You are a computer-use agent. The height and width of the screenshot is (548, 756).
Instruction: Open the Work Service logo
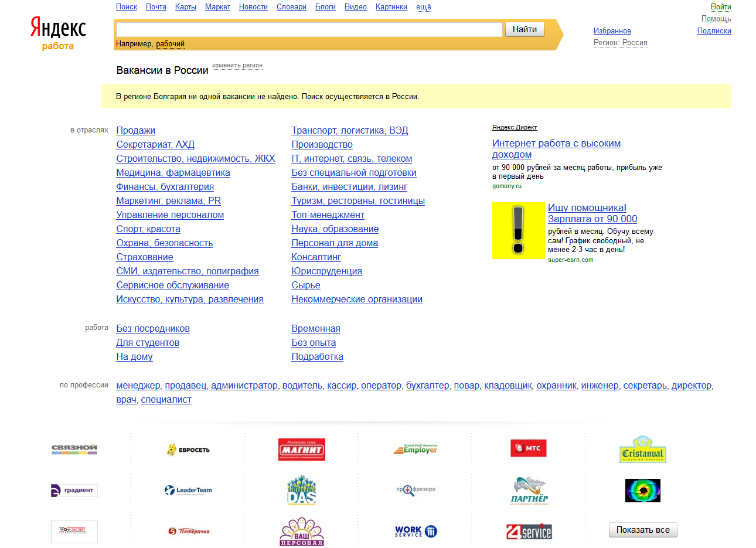[416, 532]
